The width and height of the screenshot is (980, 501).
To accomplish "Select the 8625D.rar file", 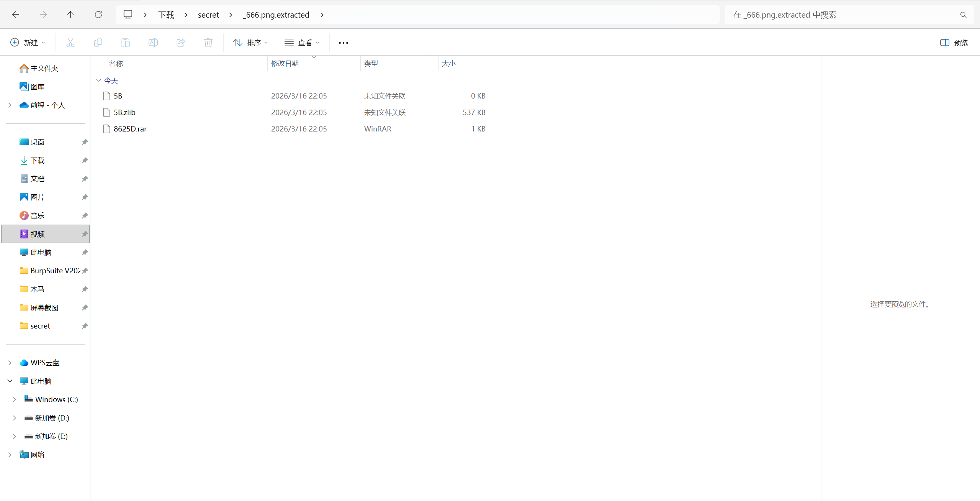I will click(x=130, y=129).
